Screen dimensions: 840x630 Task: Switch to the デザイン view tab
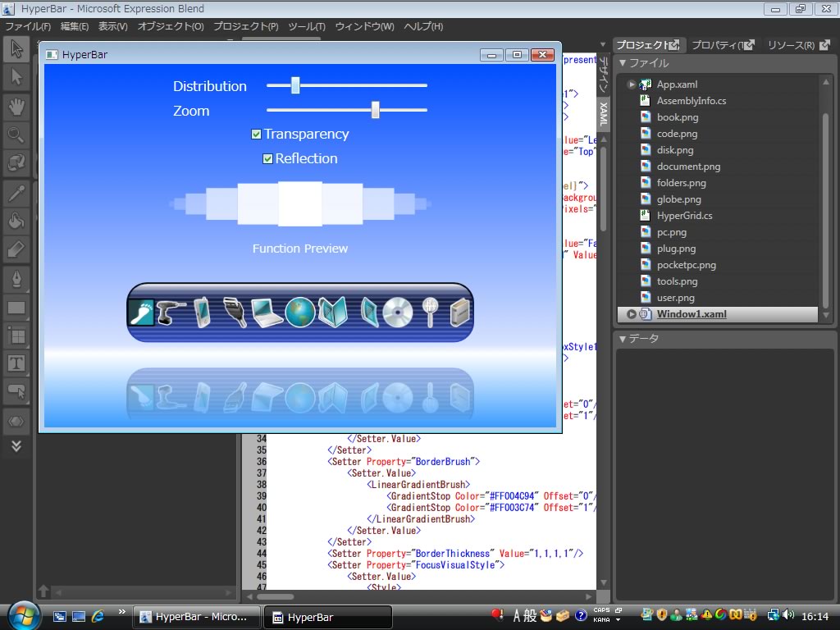(x=604, y=75)
